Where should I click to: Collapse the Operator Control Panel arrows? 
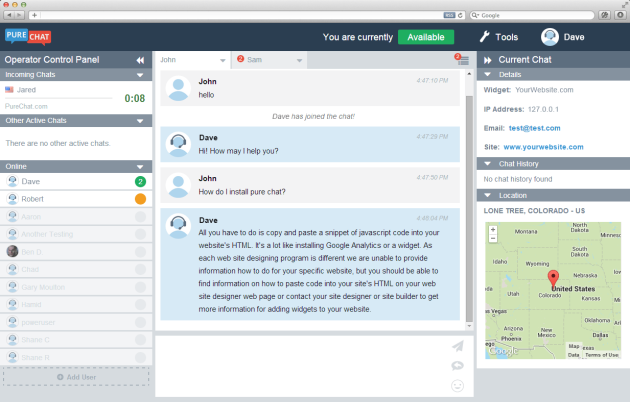tap(140, 60)
